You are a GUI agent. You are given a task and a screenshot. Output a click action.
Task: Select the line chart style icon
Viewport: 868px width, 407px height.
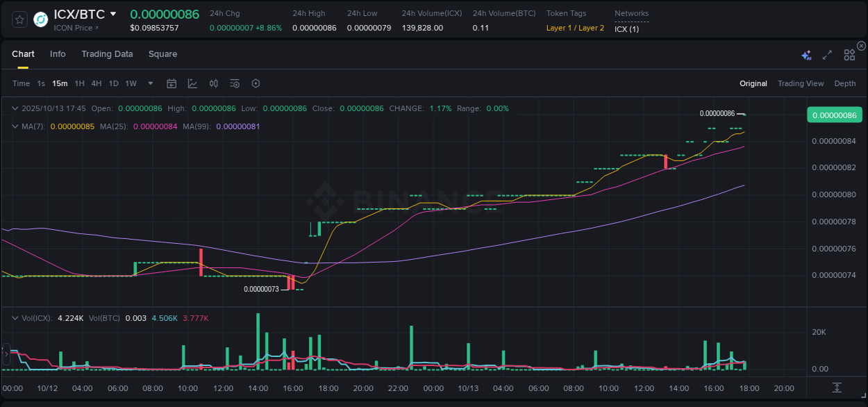coord(192,83)
